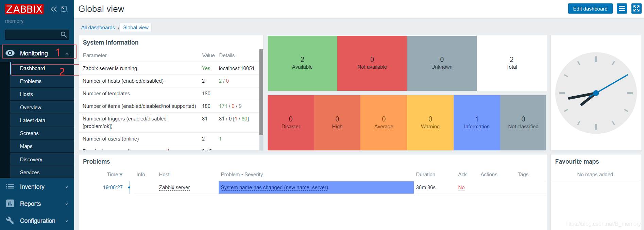Click the System information scrollbar

(261, 92)
